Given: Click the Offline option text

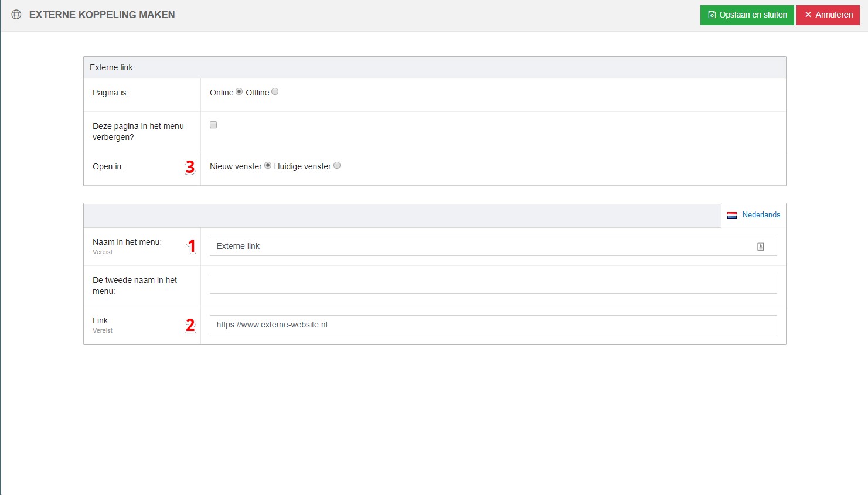Looking at the screenshot, I should pos(257,93).
